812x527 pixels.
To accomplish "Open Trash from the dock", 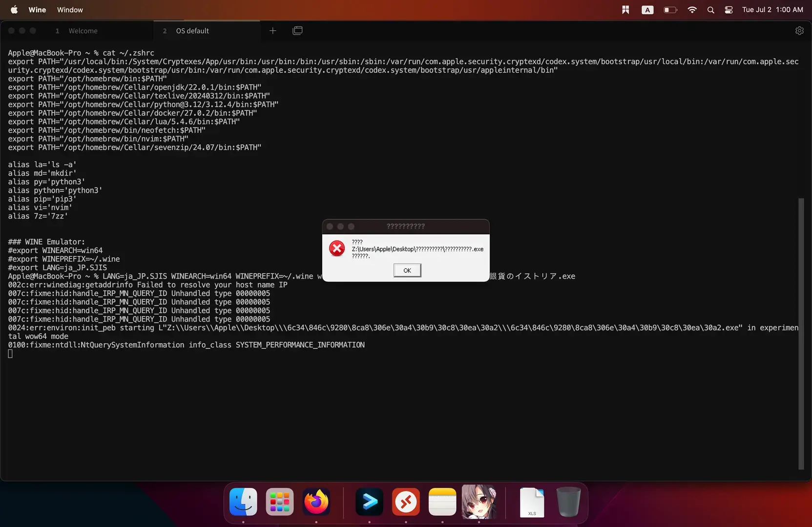I will [568, 502].
